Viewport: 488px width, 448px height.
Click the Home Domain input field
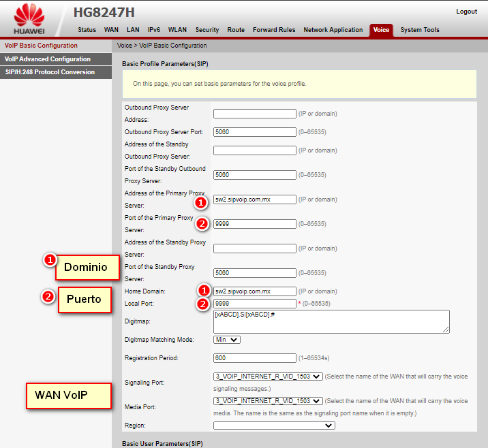point(254,291)
